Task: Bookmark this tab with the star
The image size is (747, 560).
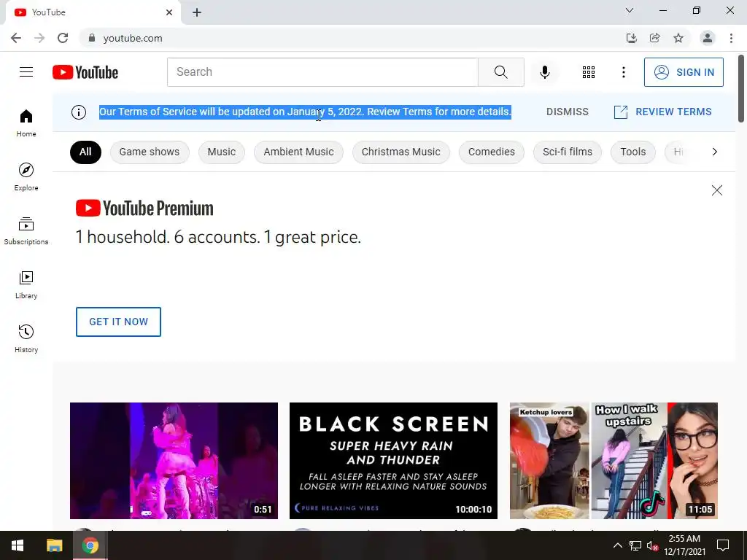Action: (678, 38)
